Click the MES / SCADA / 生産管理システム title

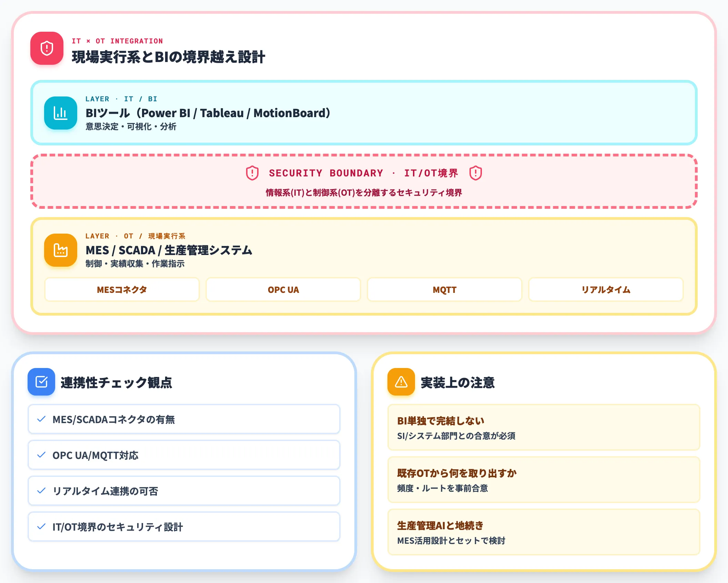[x=169, y=250]
